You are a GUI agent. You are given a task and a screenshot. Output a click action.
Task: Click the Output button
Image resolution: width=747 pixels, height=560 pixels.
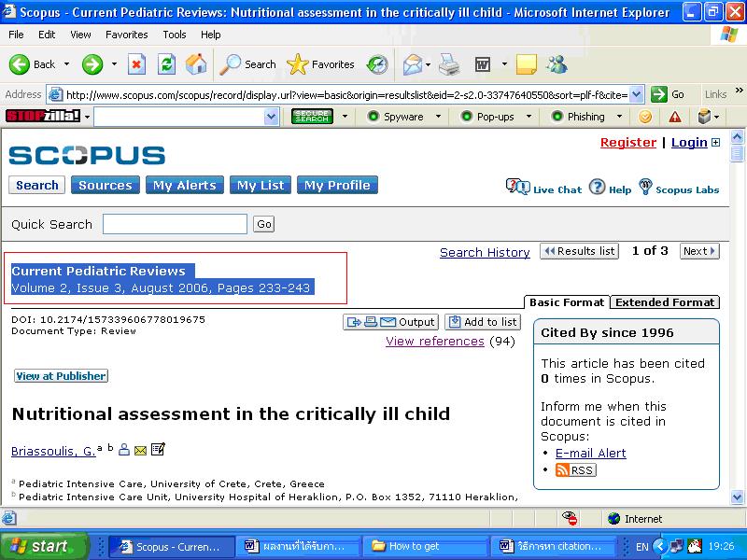[x=390, y=322]
